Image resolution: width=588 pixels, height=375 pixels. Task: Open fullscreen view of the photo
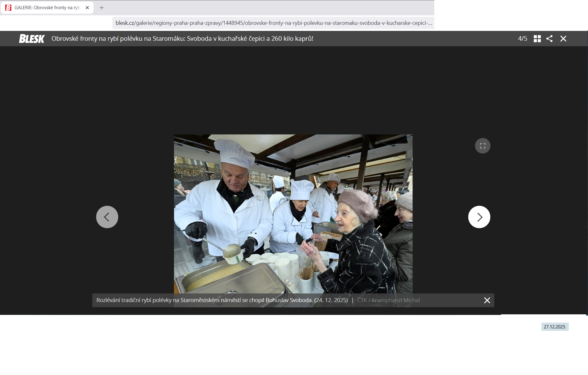(x=482, y=146)
